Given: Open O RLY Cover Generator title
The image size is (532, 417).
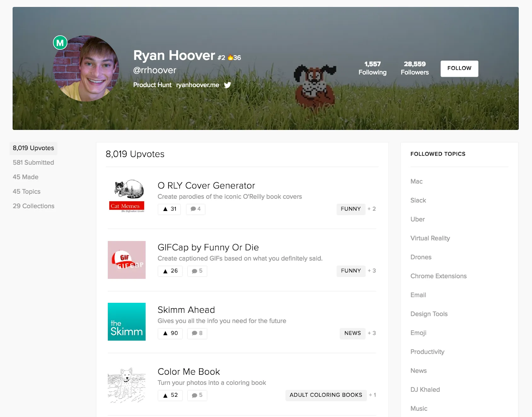Looking at the screenshot, I should pos(206,185).
